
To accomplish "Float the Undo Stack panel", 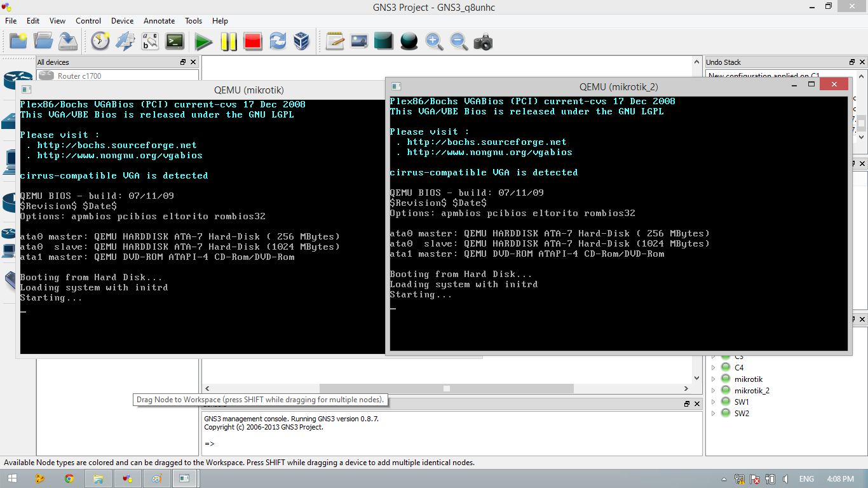I will tap(852, 62).
